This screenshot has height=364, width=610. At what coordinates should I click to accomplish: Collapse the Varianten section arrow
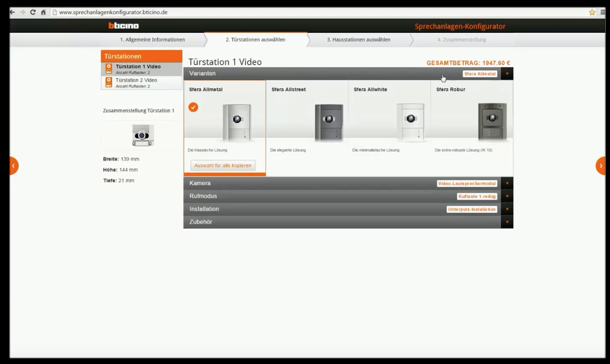pyautogui.click(x=507, y=74)
